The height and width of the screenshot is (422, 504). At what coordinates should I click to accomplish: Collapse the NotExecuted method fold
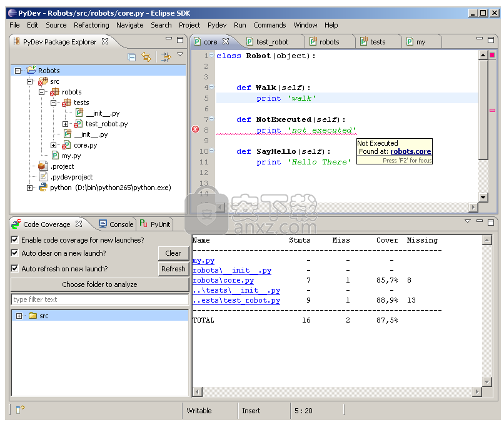click(x=211, y=119)
